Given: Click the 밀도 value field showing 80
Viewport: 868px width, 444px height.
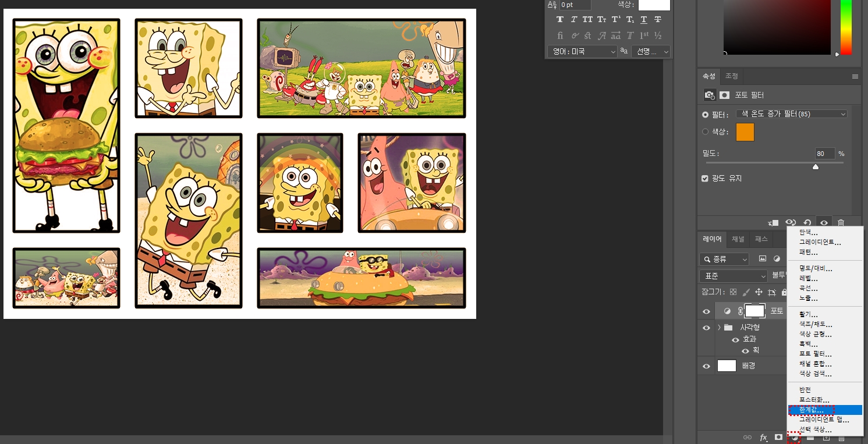Looking at the screenshot, I should 825,154.
